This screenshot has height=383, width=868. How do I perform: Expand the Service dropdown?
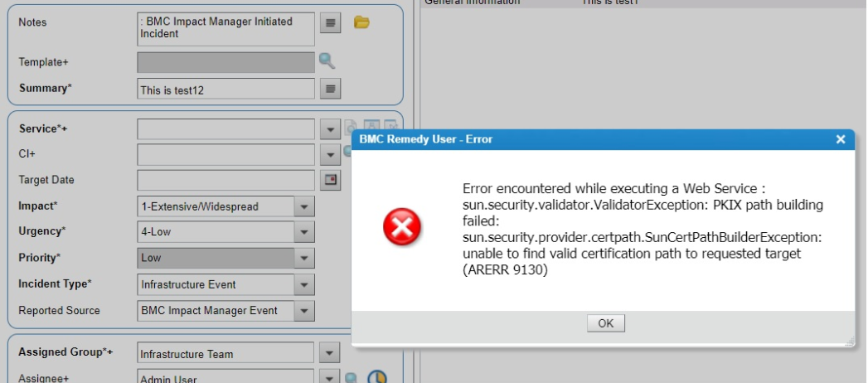(x=330, y=129)
